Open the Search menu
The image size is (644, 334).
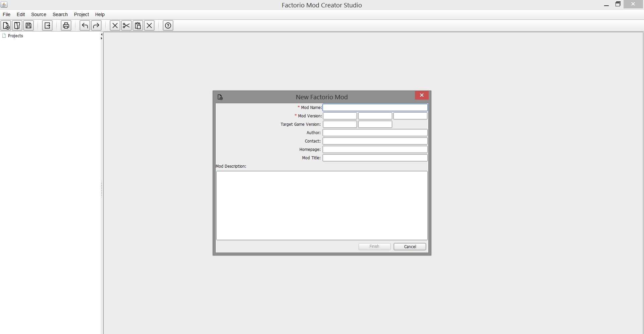click(60, 14)
